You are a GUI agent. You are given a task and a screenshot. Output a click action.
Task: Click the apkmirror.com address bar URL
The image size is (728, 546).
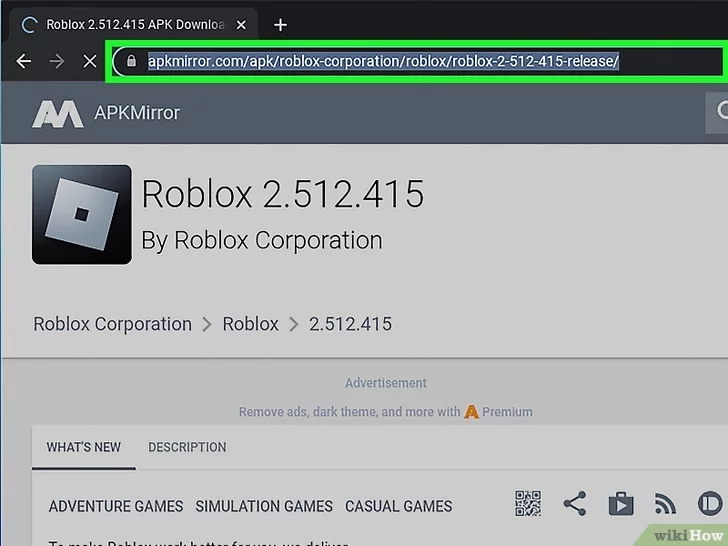coord(383,61)
